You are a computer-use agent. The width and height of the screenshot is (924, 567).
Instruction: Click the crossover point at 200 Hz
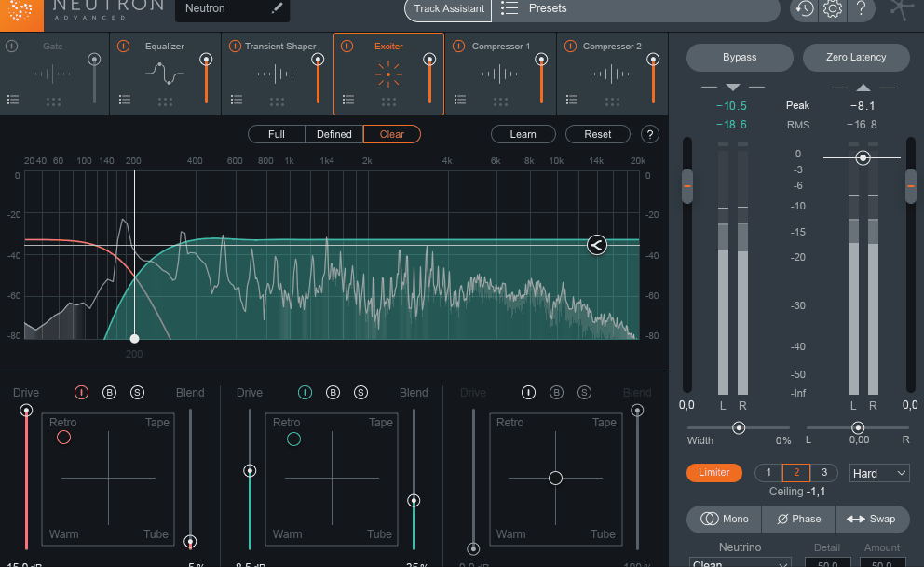coord(134,339)
